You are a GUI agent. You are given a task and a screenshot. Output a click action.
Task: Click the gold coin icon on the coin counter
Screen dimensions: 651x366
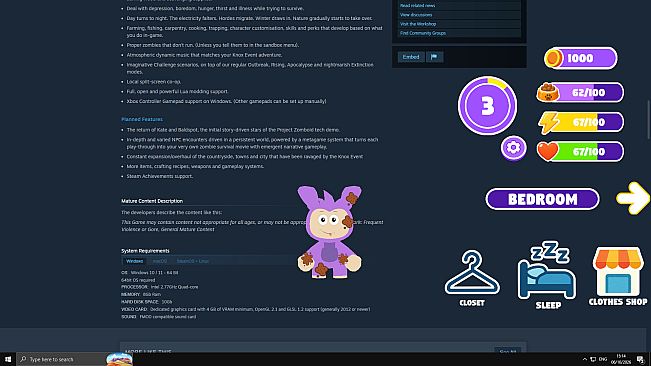(553, 58)
